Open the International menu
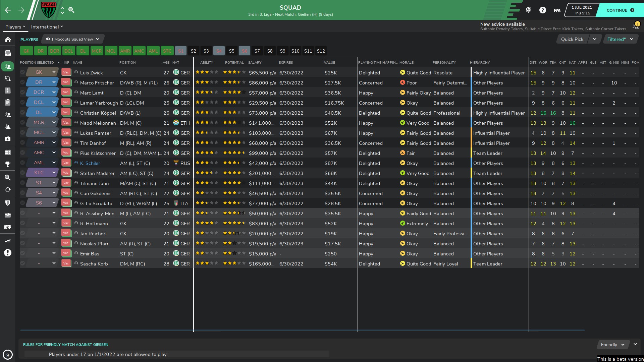Image resolution: width=644 pixels, height=362 pixels. pyautogui.click(x=47, y=27)
